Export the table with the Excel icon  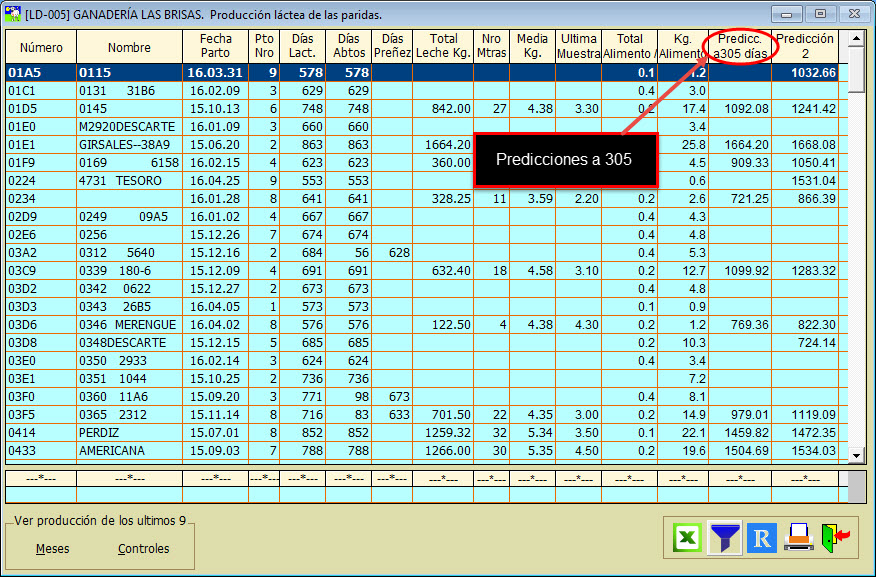pyautogui.click(x=687, y=538)
